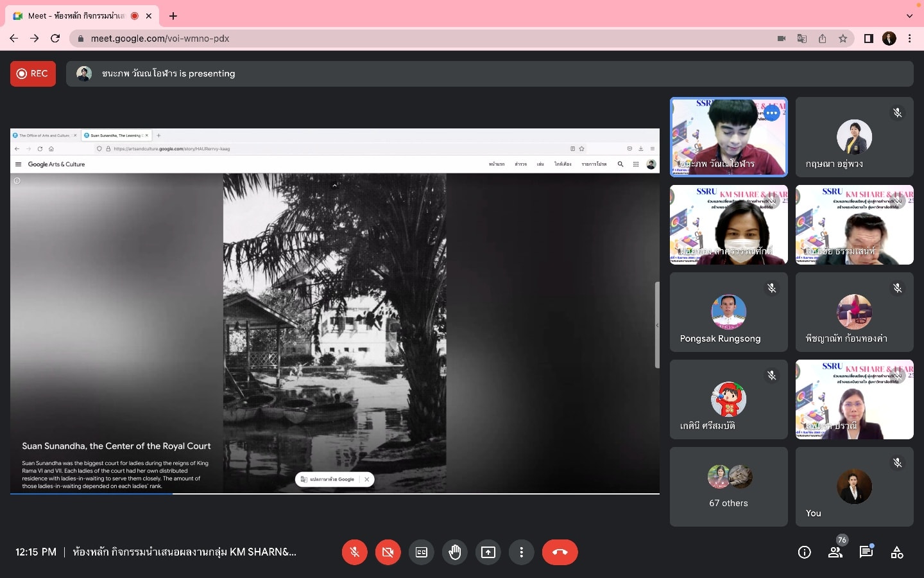The height and width of the screenshot is (578, 924).
Task: Open meeting details info icon
Action: 804,552
